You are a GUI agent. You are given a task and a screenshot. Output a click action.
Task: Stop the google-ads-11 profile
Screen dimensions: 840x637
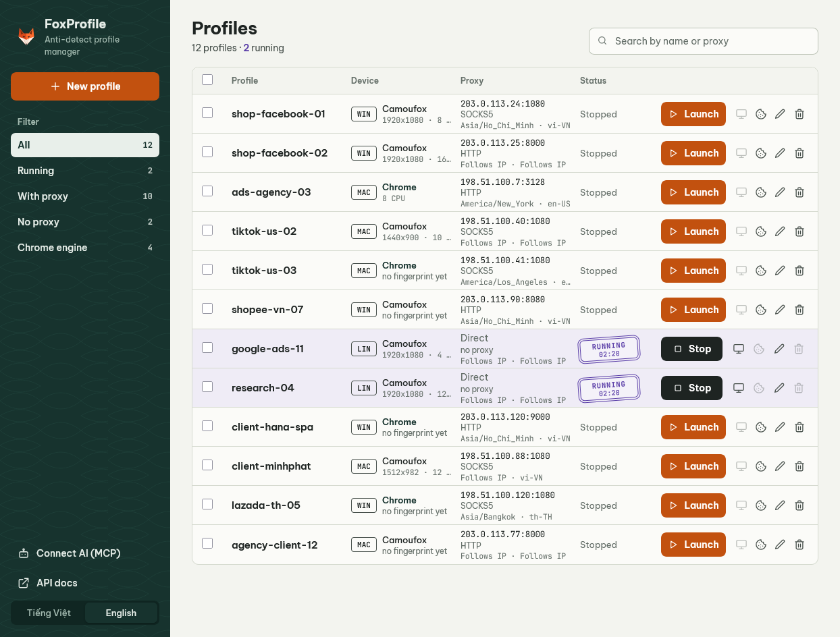tap(691, 349)
